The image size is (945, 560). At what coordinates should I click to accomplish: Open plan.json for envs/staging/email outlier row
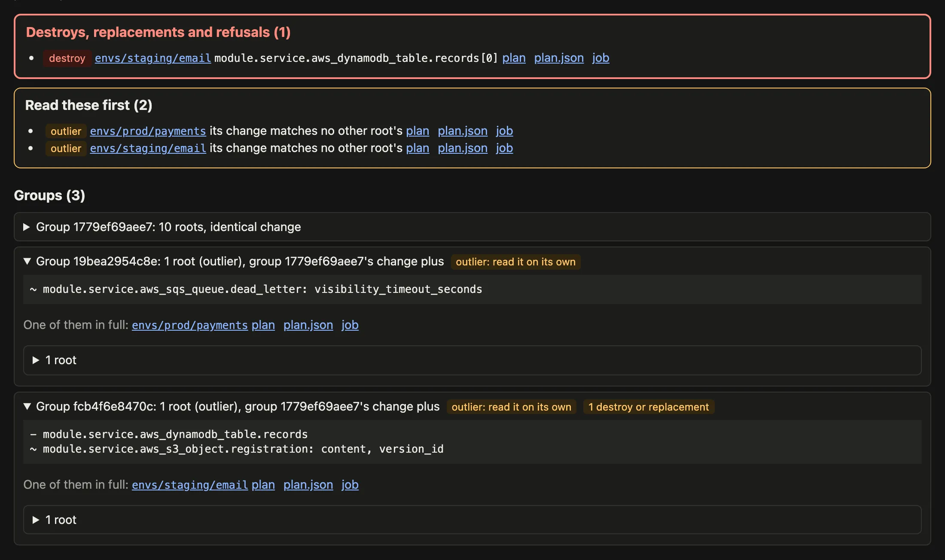tap(463, 148)
